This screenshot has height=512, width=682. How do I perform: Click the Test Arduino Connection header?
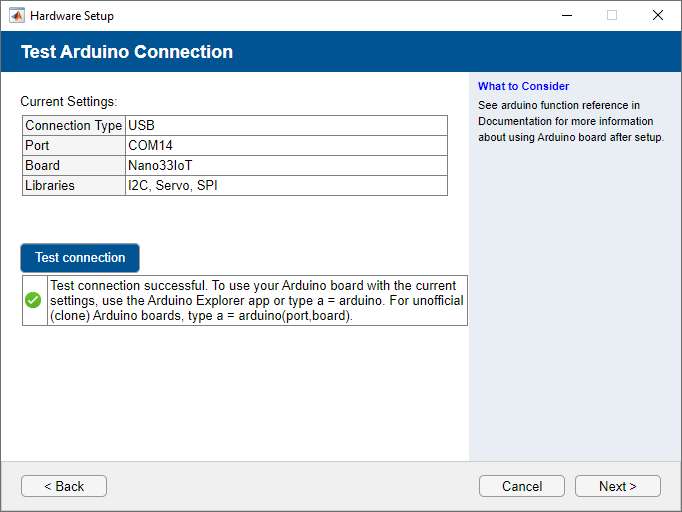tap(127, 52)
